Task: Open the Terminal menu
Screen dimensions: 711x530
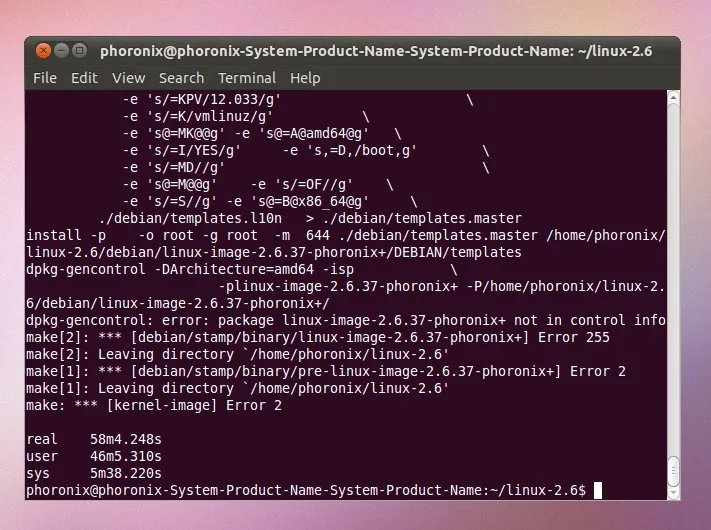Action: pyautogui.click(x=247, y=78)
